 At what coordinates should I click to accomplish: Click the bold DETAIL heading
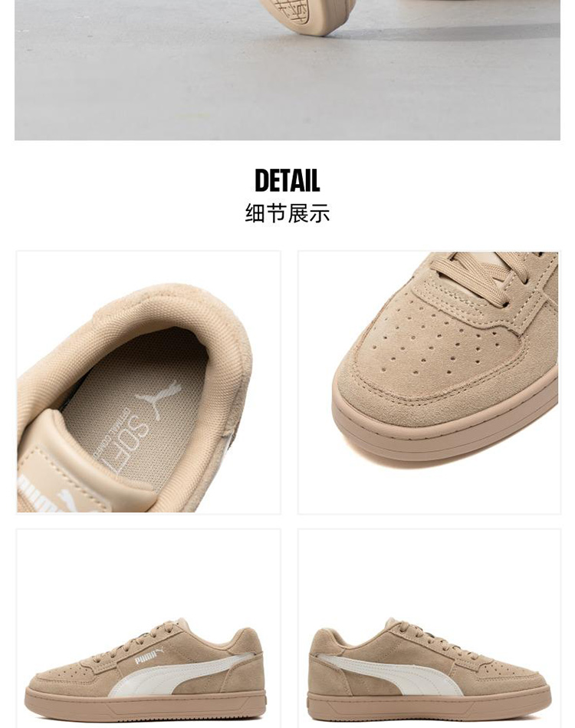point(287,180)
